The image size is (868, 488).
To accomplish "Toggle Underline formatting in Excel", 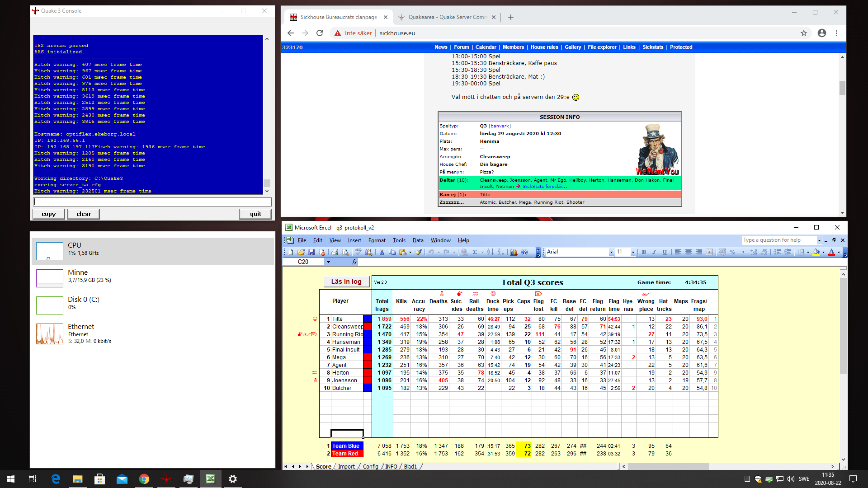I will [x=665, y=252].
